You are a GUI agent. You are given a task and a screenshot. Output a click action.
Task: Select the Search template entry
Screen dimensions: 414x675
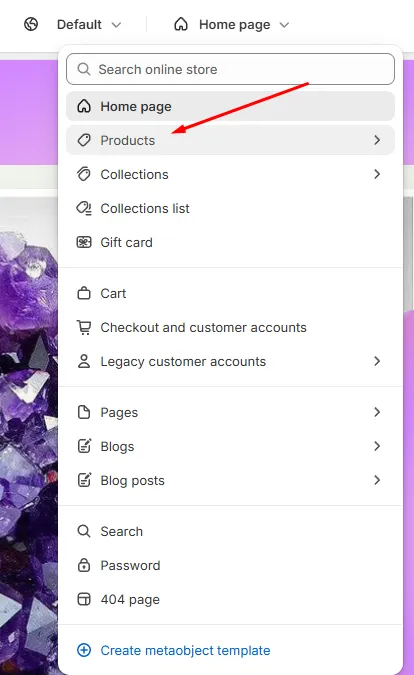[x=230, y=532]
